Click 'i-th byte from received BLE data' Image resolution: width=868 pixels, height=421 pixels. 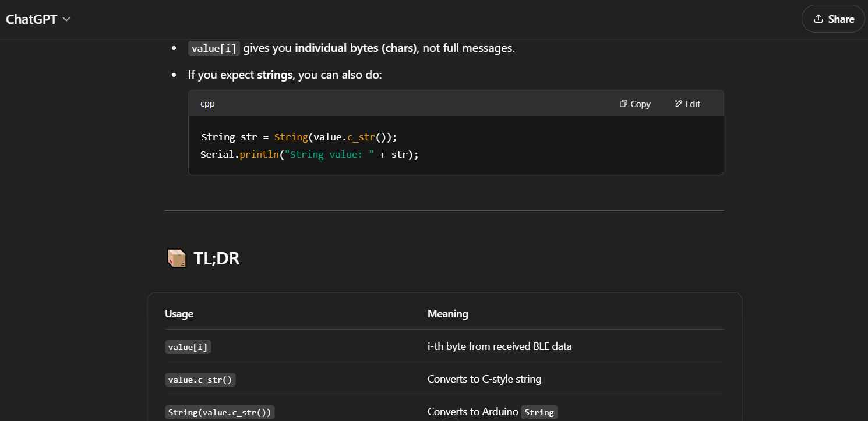pyautogui.click(x=500, y=346)
